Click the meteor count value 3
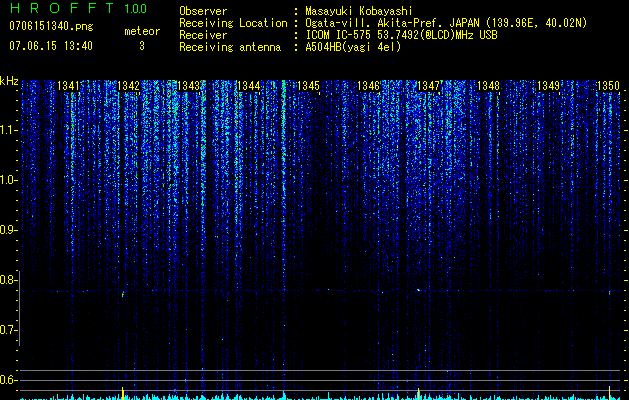Image resolution: width=629 pixels, height=400 pixels. [x=142, y=46]
